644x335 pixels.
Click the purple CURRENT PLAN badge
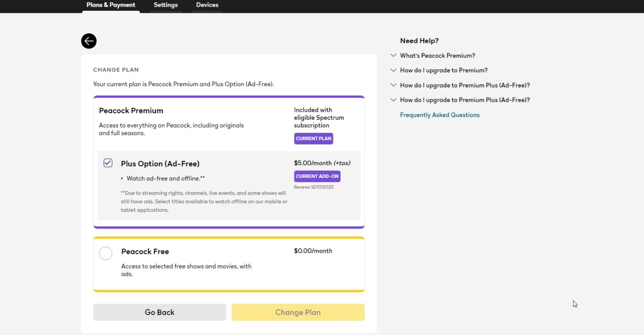pyautogui.click(x=314, y=139)
